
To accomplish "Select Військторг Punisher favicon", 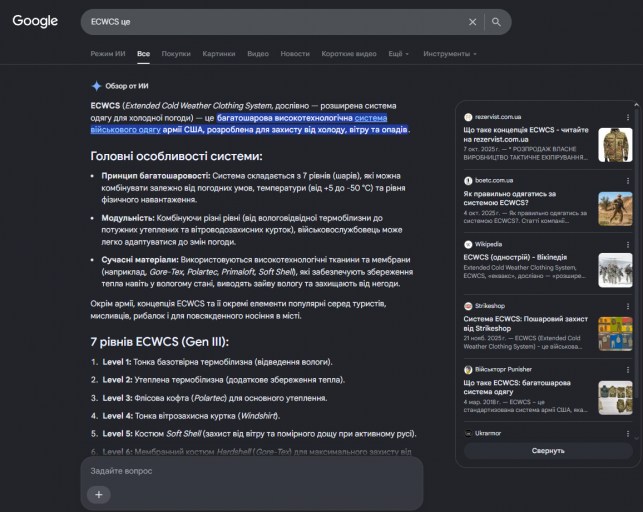I will pos(468,370).
